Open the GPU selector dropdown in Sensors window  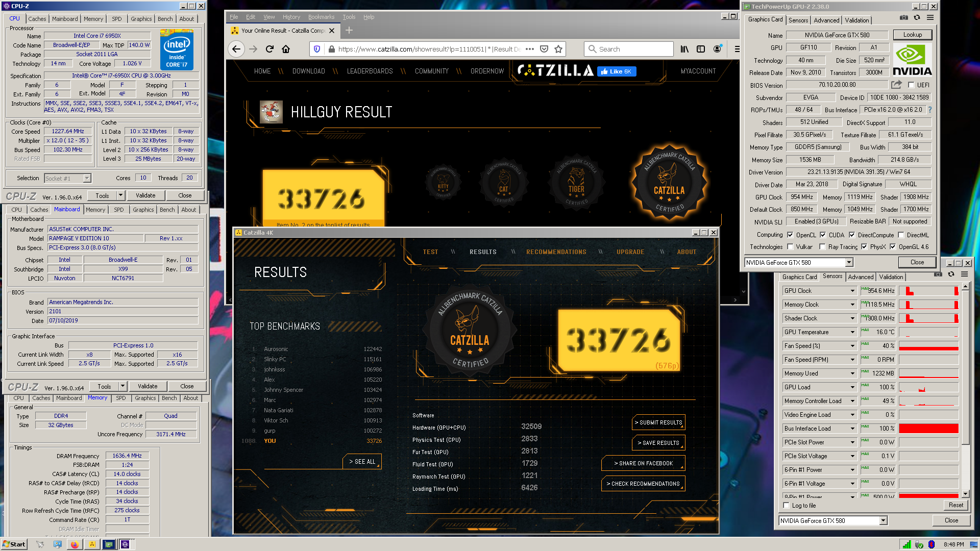pos(883,521)
